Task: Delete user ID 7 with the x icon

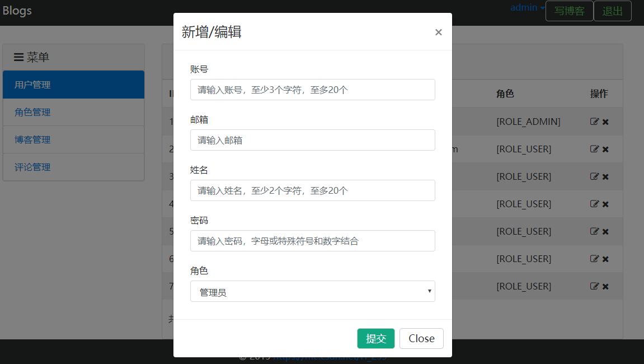Action: coord(605,286)
